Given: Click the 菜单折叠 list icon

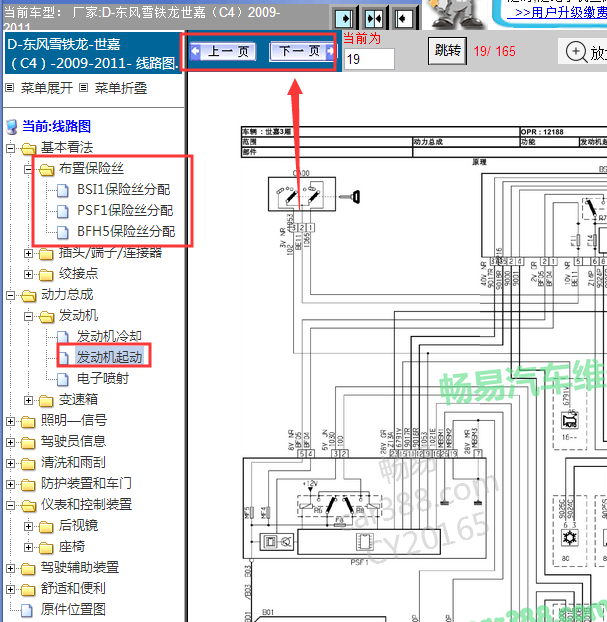Looking at the screenshot, I should (83, 88).
